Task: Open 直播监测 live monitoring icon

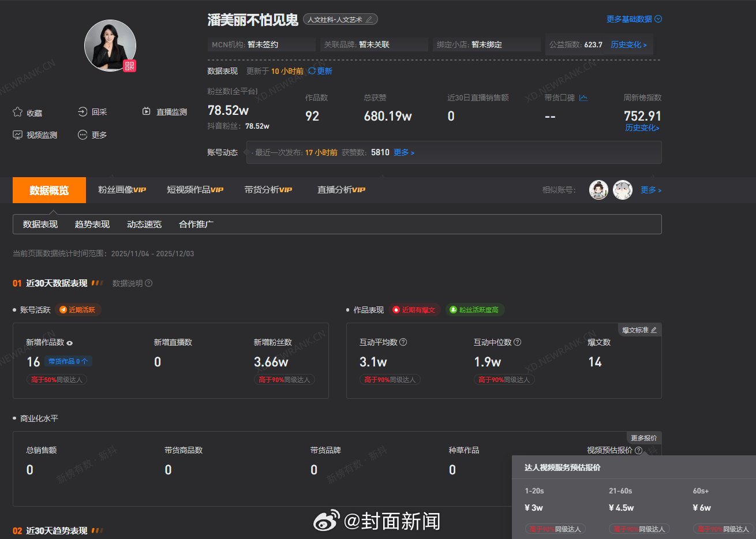Action: tap(146, 111)
